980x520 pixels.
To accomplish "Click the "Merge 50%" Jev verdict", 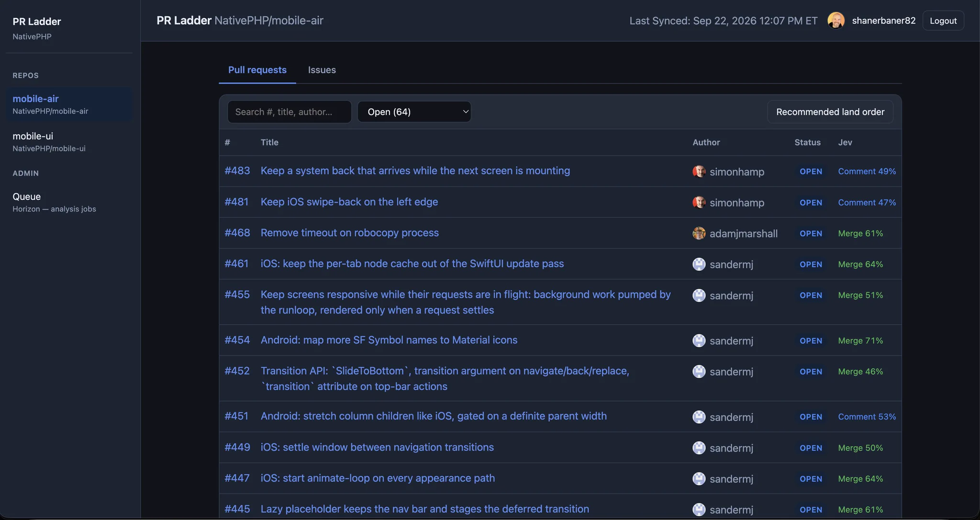I will click(861, 448).
